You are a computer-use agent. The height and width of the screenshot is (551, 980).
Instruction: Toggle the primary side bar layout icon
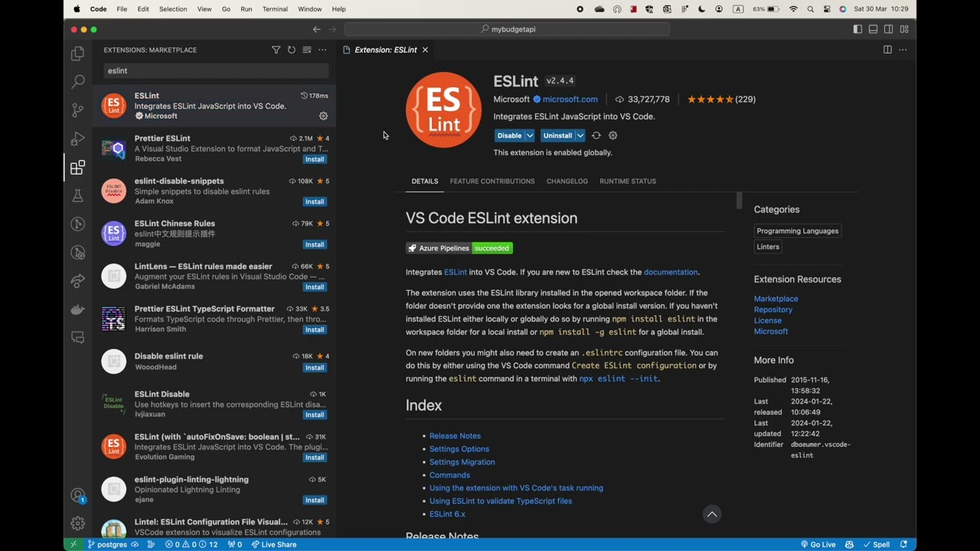(857, 29)
